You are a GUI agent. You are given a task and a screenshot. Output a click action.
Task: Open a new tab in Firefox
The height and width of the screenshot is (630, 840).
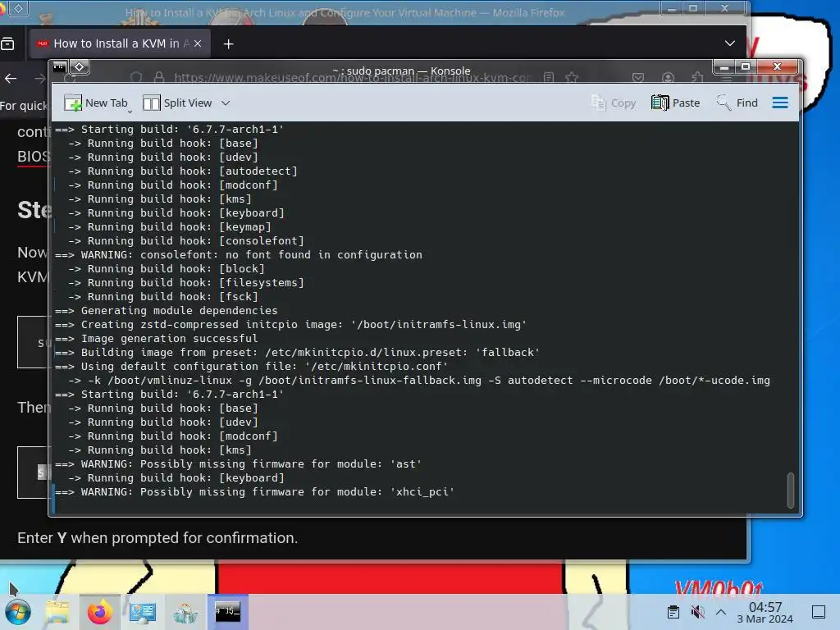click(228, 44)
